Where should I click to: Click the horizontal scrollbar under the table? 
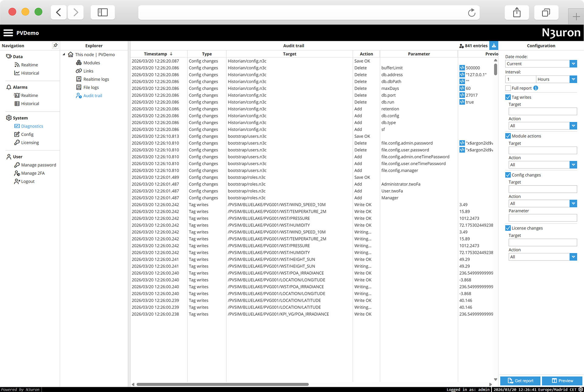[x=222, y=384]
